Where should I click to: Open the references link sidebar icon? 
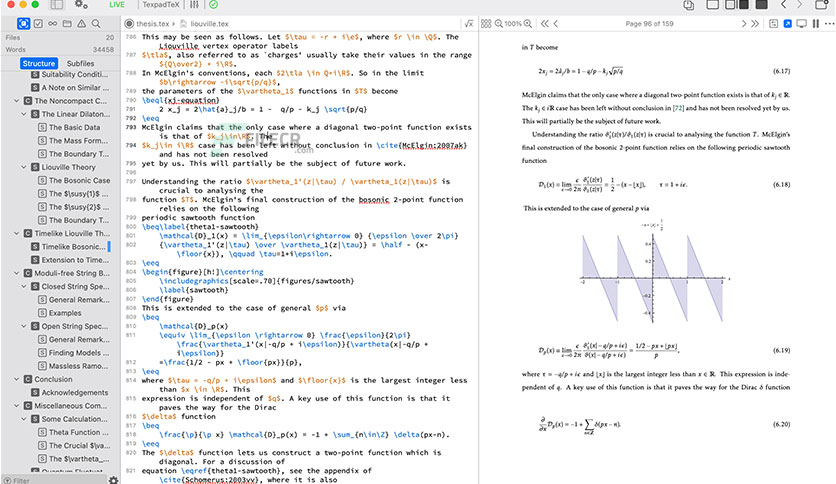click(x=52, y=23)
